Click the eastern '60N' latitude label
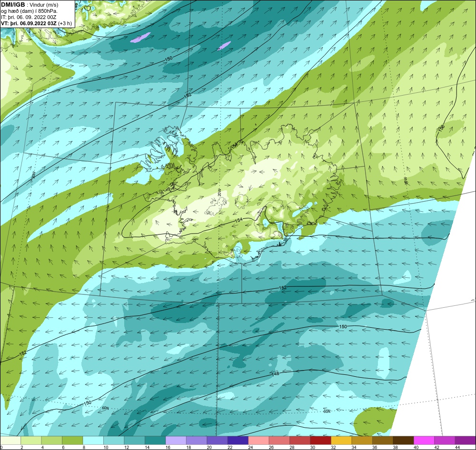Viewport: 476px width, 450px height. click(x=327, y=411)
